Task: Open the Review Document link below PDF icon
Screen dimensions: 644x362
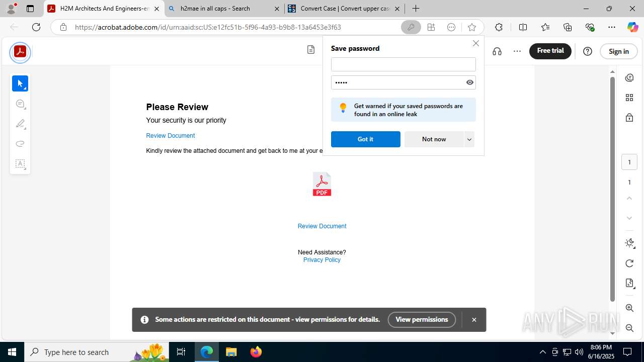Action: [322, 226]
